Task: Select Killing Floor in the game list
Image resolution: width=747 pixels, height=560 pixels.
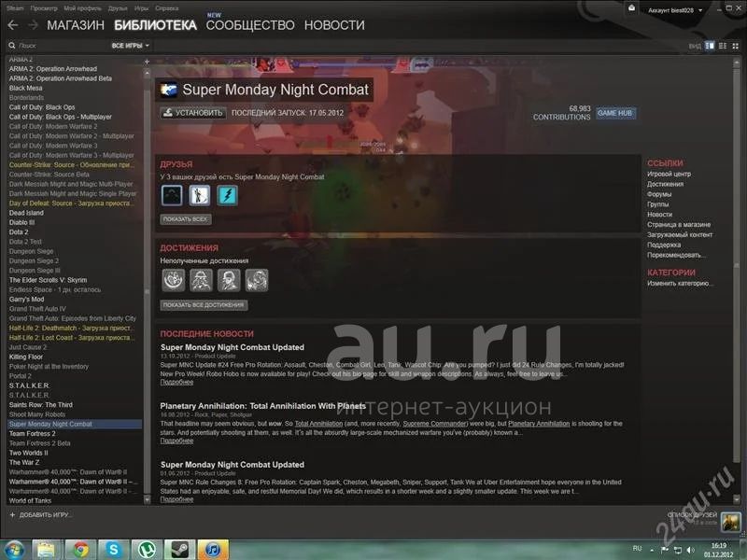Action: pos(26,357)
